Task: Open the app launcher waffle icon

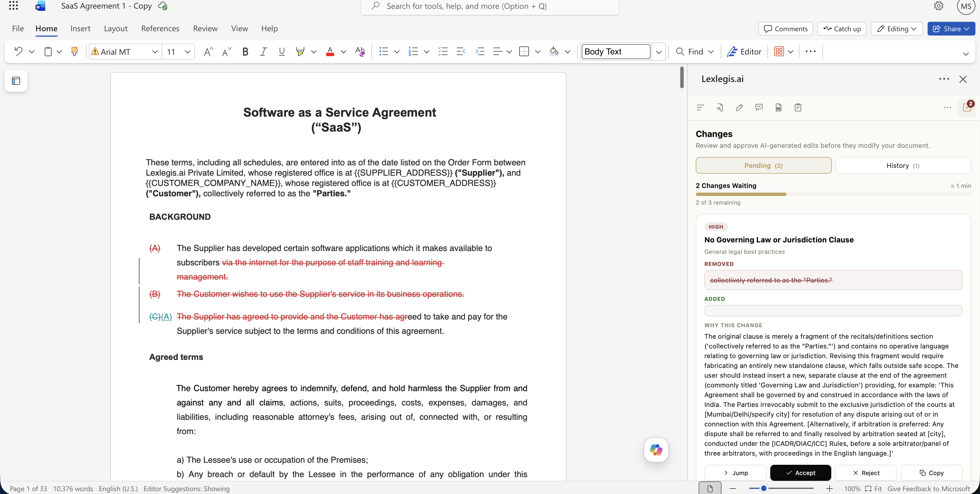Action: click(13, 6)
